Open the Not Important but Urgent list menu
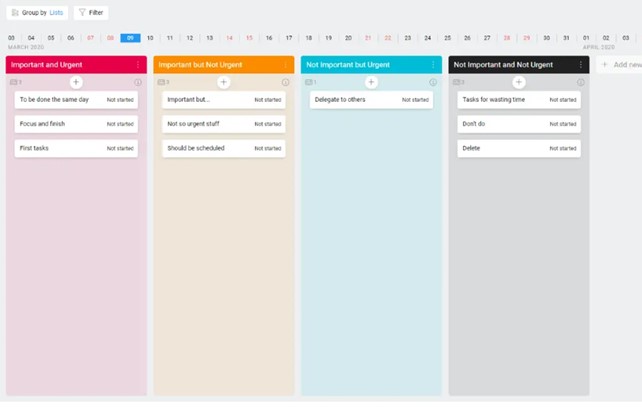Image resolution: width=642 pixels, height=414 pixels. click(x=433, y=65)
